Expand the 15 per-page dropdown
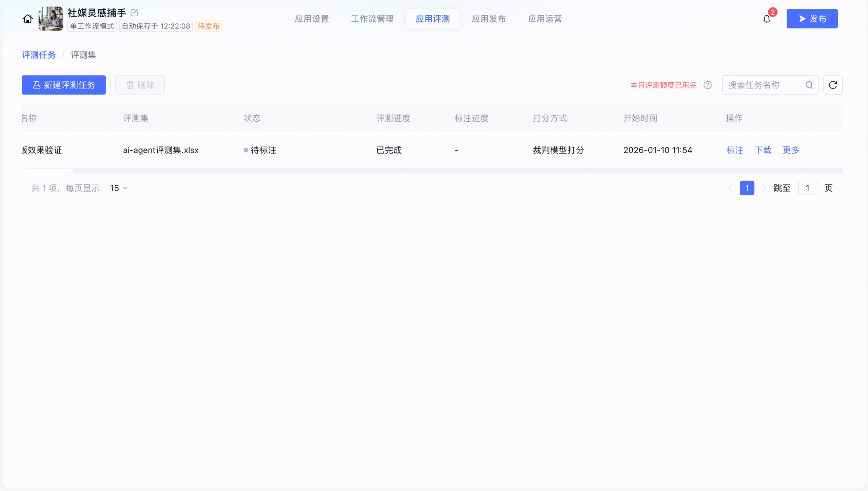868x491 pixels. pyautogui.click(x=119, y=188)
